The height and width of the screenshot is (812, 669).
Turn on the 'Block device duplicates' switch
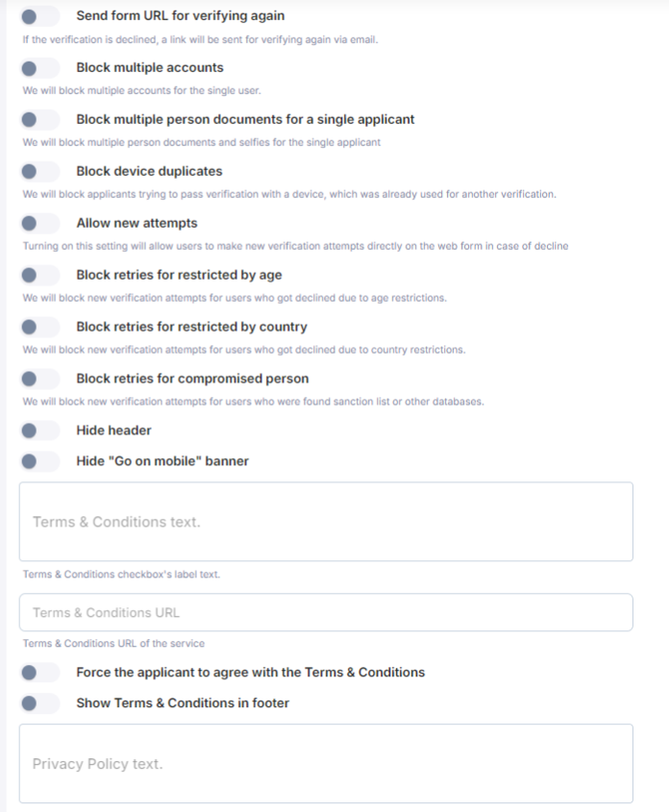pyautogui.click(x=39, y=172)
